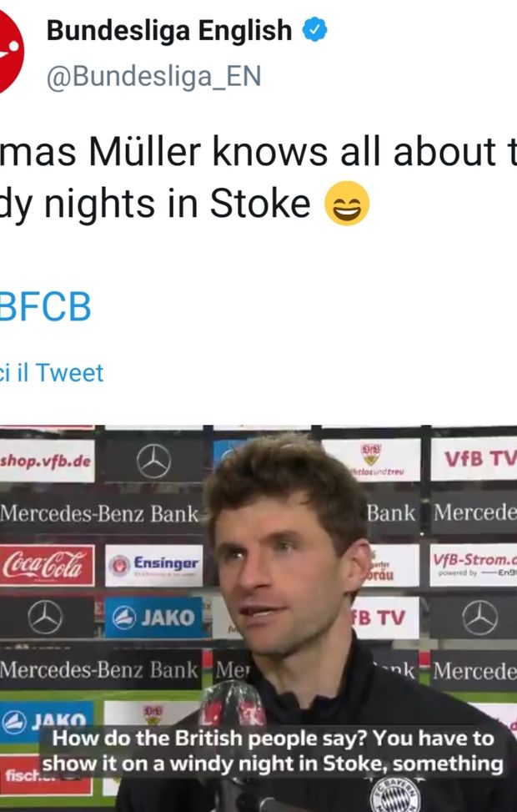This screenshot has width=517, height=812.
Task: Open the Bundesliga English display name
Action: (169, 32)
